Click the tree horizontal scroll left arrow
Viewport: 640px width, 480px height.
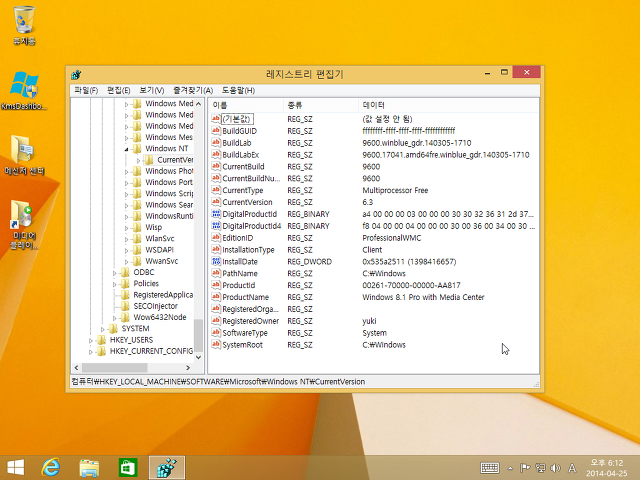(x=76, y=368)
